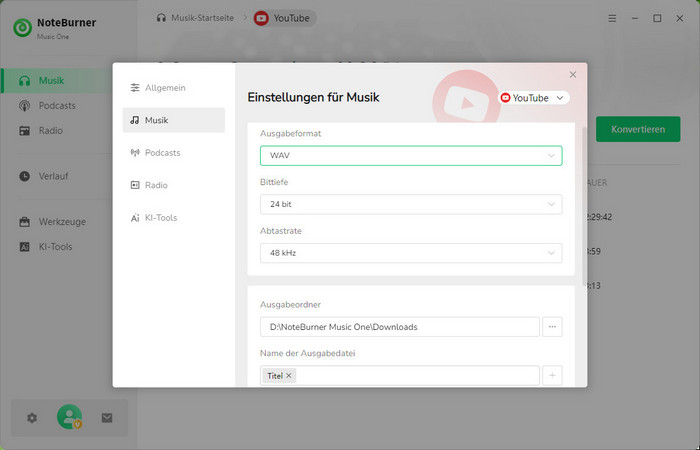700x450 pixels.
Task: Expand the Bittiefe 24 bit dropdown
Action: point(411,204)
